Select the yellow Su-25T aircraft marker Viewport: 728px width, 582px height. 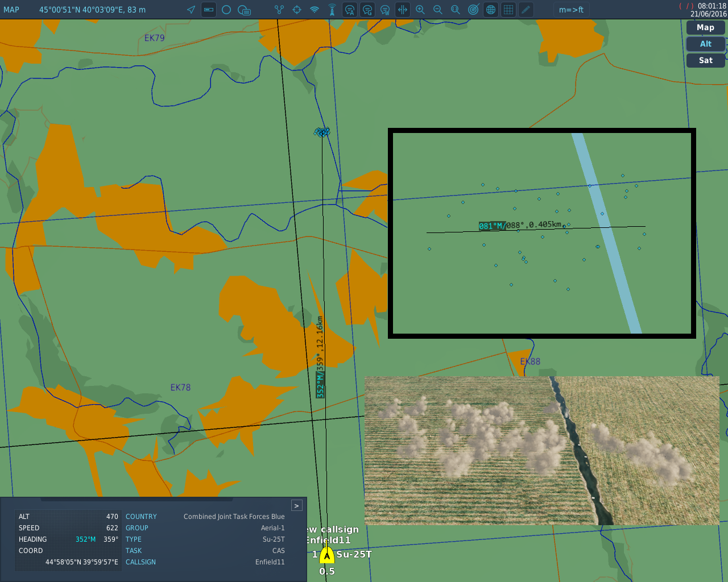(x=326, y=555)
